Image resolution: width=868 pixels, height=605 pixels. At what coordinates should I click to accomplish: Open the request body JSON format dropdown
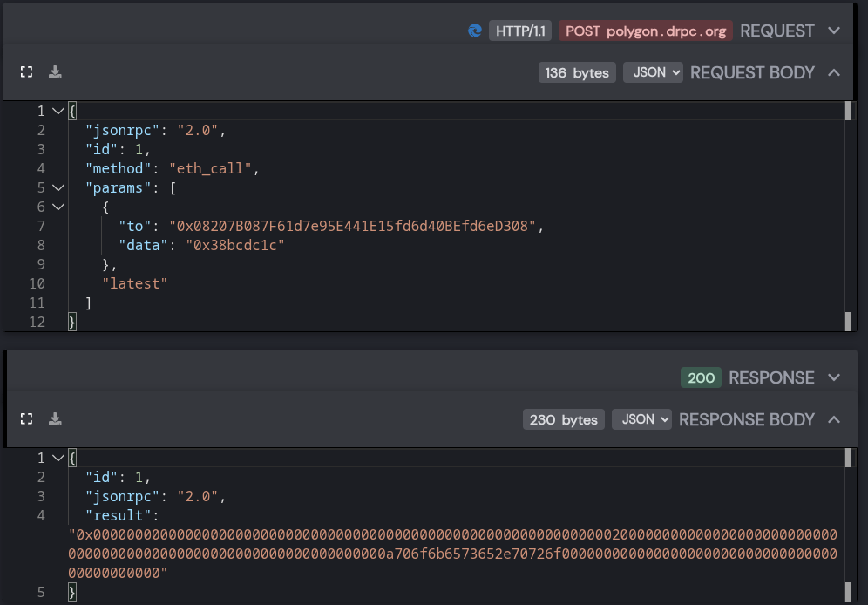point(653,72)
